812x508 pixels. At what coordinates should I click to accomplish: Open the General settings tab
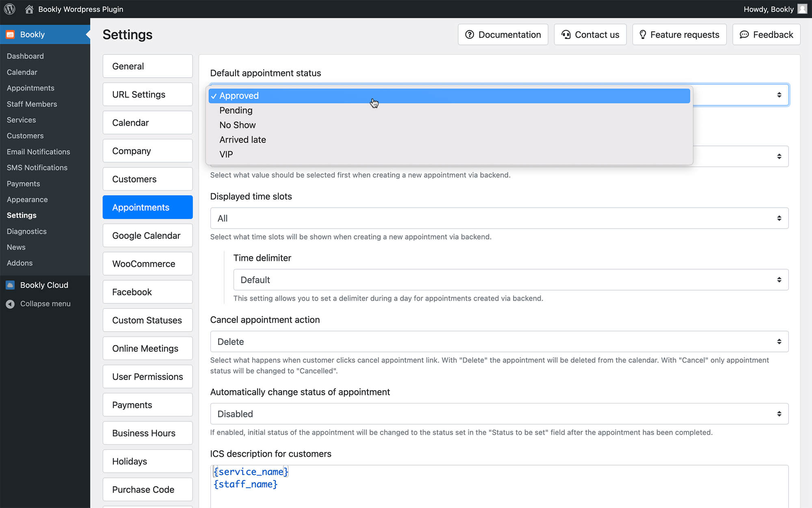tap(147, 66)
